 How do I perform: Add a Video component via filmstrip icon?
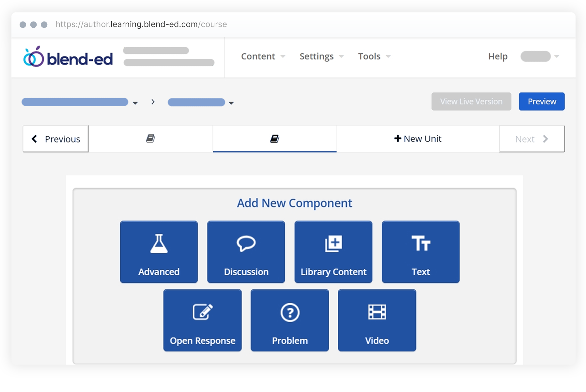377,320
